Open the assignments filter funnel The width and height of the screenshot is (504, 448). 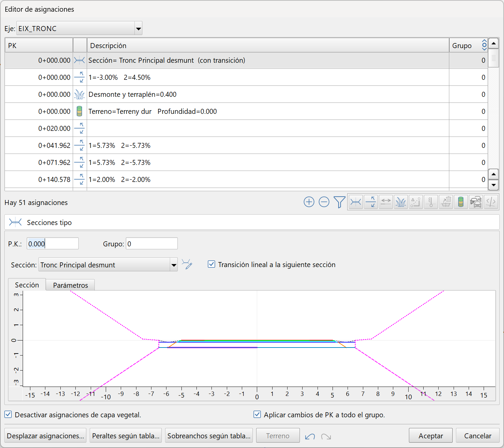tap(339, 202)
